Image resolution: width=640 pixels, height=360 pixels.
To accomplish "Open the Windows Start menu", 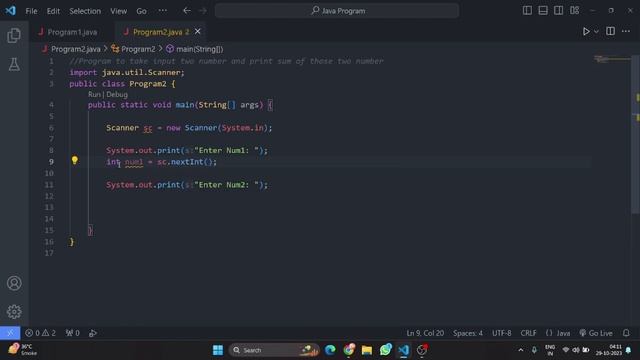I will pyautogui.click(x=218, y=350).
